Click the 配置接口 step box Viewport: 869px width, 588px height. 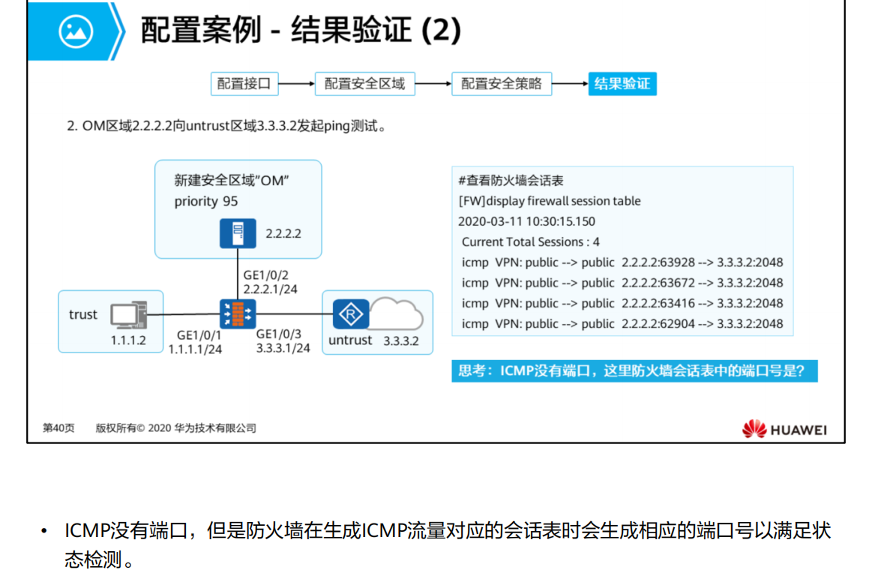coord(244,84)
